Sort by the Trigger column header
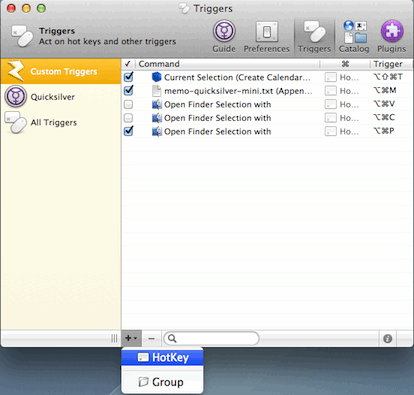The image size is (414, 395). point(391,64)
